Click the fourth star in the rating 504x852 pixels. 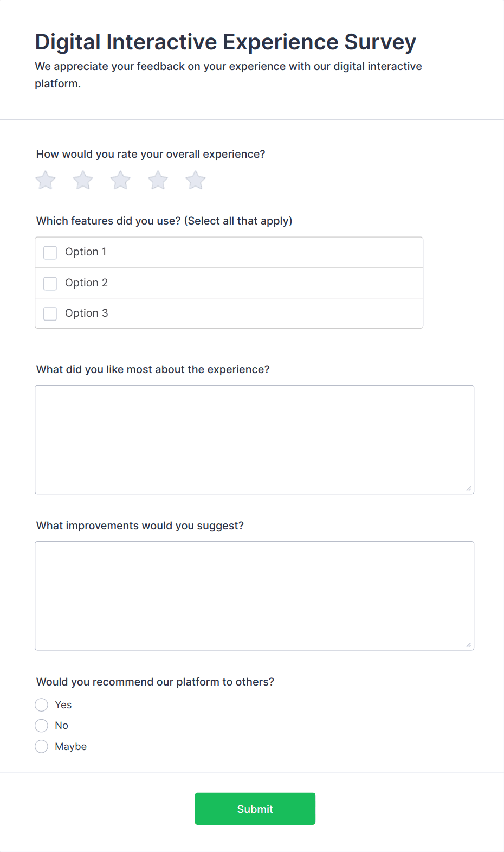pos(157,180)
